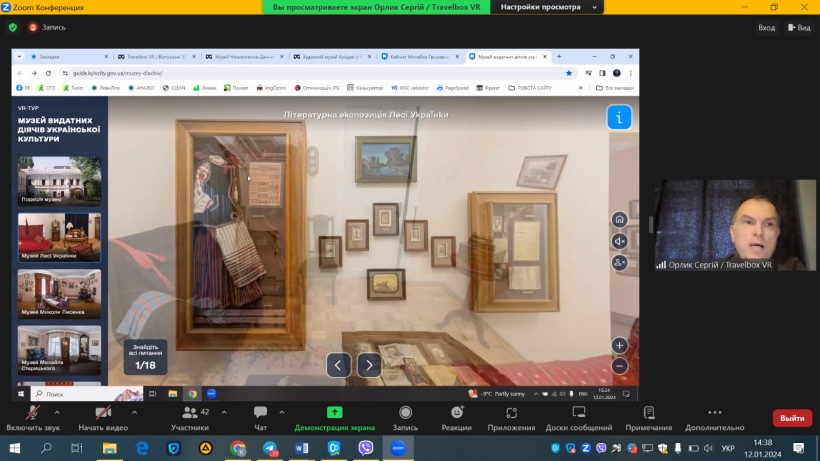Expand browser tab search chevron

[19, 56]
